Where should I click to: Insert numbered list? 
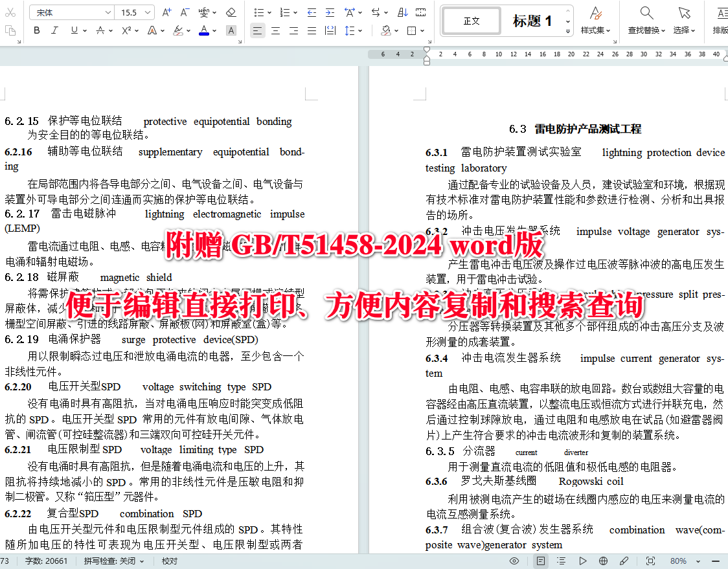point(285,12)
